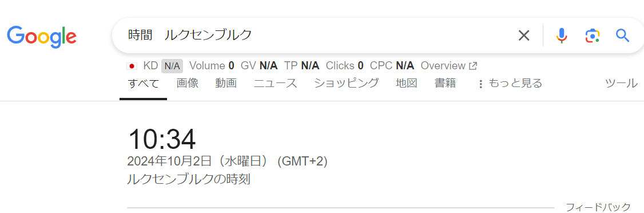
Task: Open Google Lens image search icon
Action: click(x=593, y=35)
